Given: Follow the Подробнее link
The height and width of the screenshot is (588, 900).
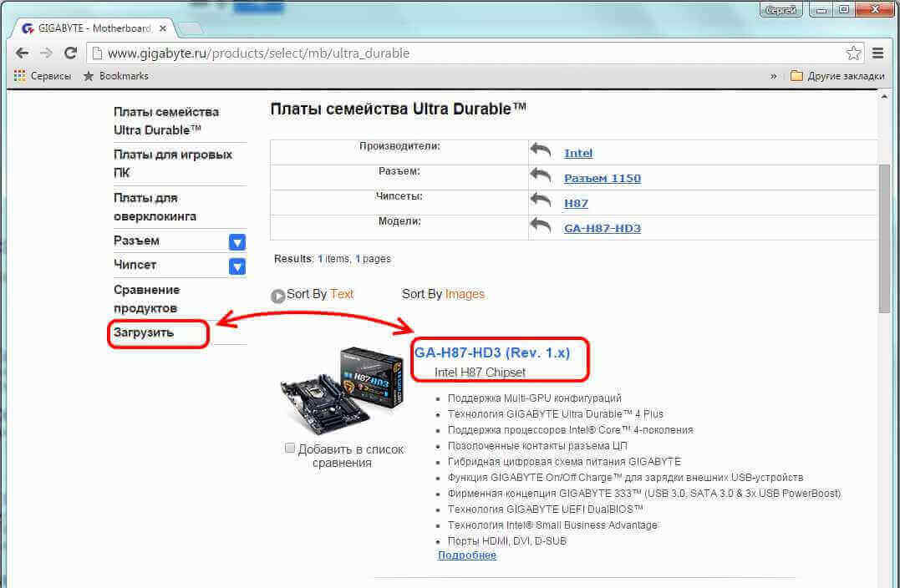Looking at the screenshot, I should point(466,555).
